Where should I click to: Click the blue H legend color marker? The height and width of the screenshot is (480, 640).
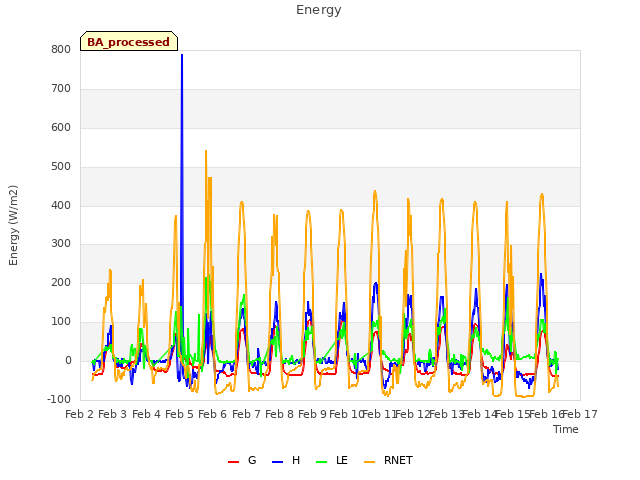tap(277, 462)
